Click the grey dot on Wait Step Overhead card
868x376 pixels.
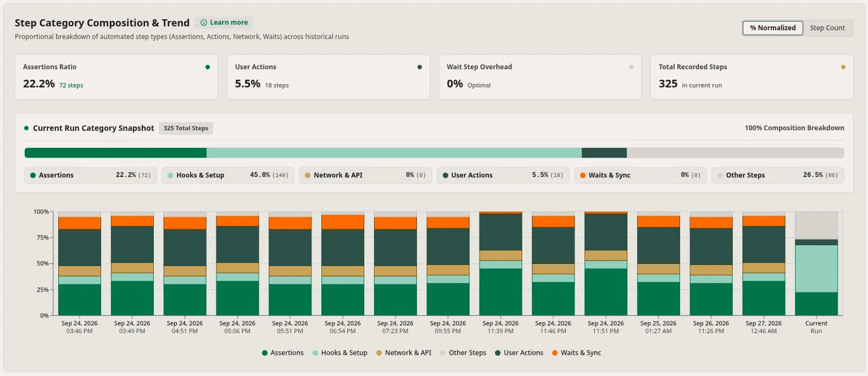pos(631,67)
